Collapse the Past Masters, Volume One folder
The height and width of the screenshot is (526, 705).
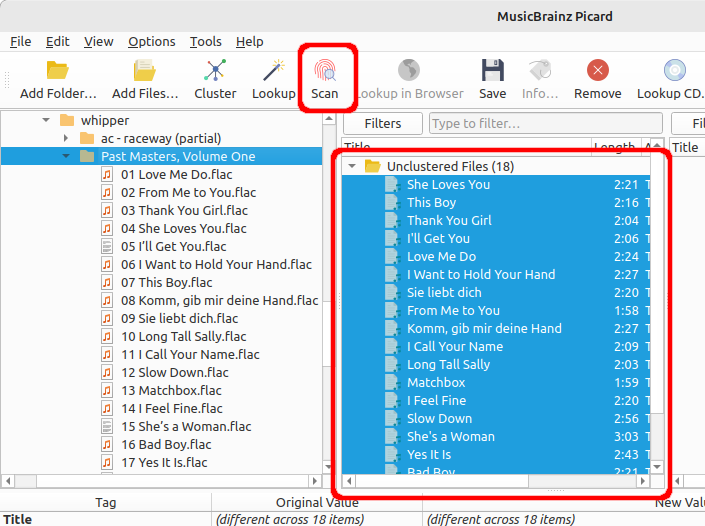coord(66,156)
